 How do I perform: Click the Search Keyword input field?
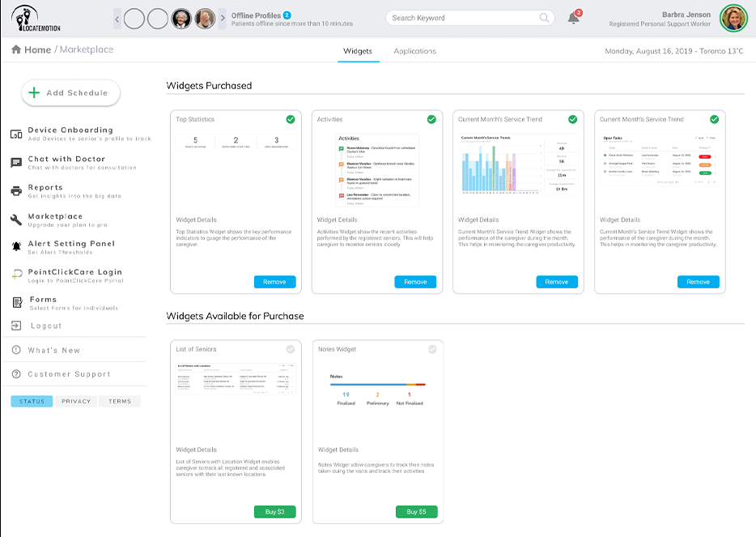tap(461, 18)
